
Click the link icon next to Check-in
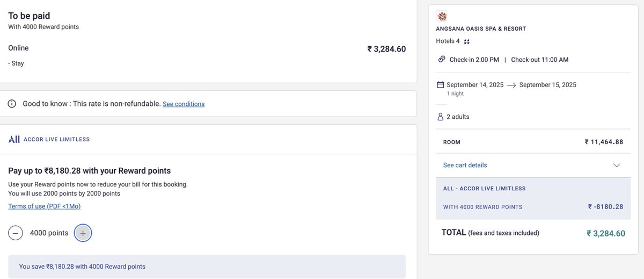click(442, 59)
